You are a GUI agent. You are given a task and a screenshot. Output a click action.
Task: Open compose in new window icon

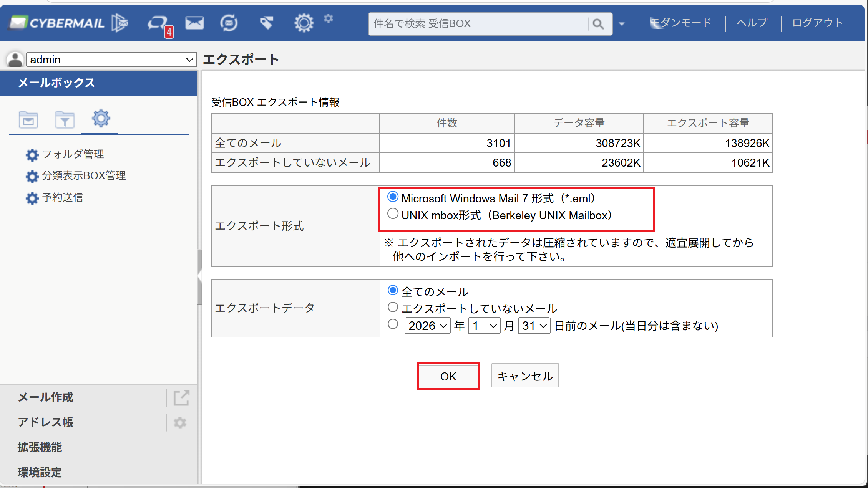[181, 398]
